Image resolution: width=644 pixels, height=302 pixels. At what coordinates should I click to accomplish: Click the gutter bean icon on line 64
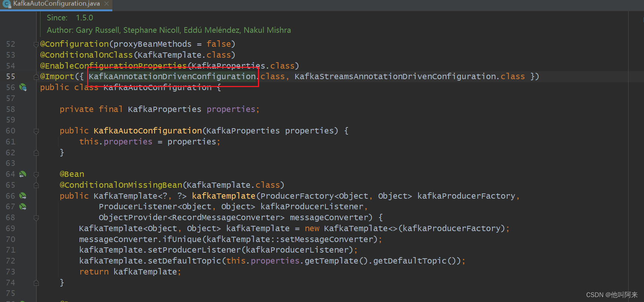(x=23, y=174)
